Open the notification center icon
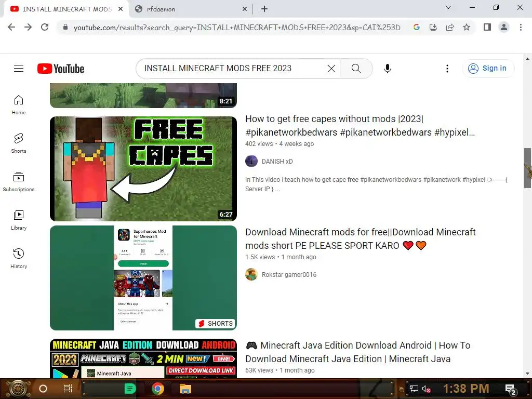This screenshot has width=532, height=399. tap(511, 390)
